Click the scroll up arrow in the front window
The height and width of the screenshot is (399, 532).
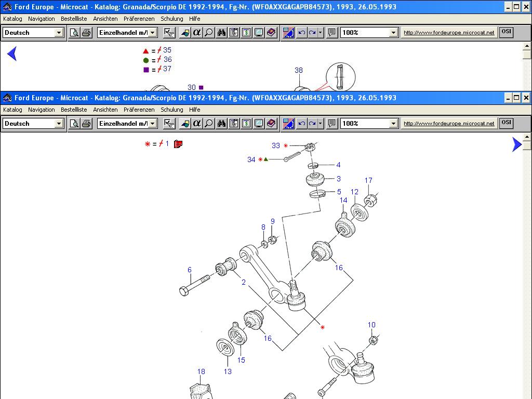527,137
